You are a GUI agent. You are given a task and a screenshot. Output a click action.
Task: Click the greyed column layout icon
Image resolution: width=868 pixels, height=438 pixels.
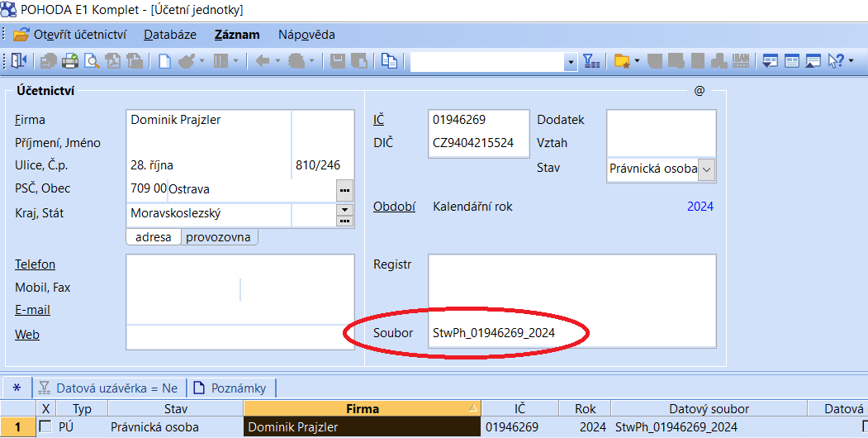221,60
